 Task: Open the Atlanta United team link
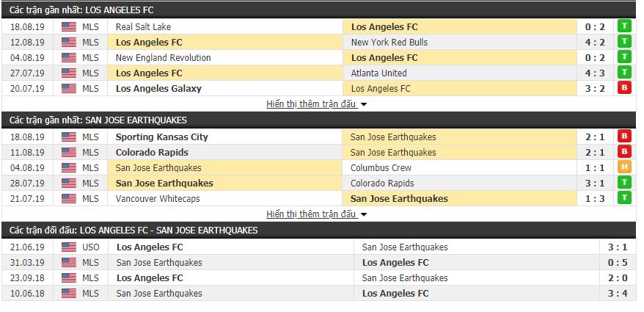(x=378, y=73)
